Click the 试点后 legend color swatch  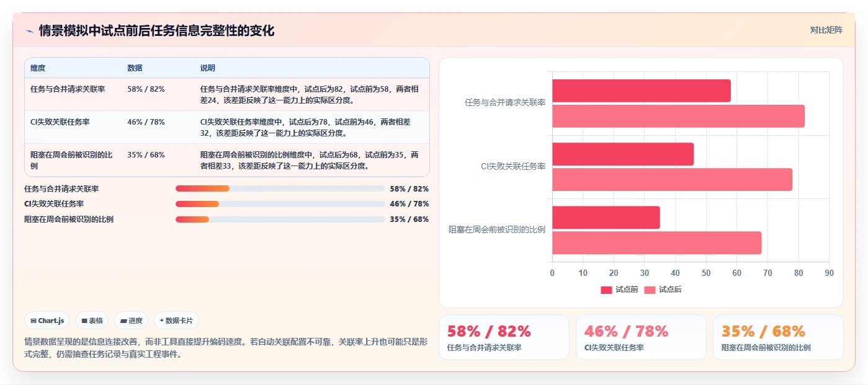click(650, 290)
